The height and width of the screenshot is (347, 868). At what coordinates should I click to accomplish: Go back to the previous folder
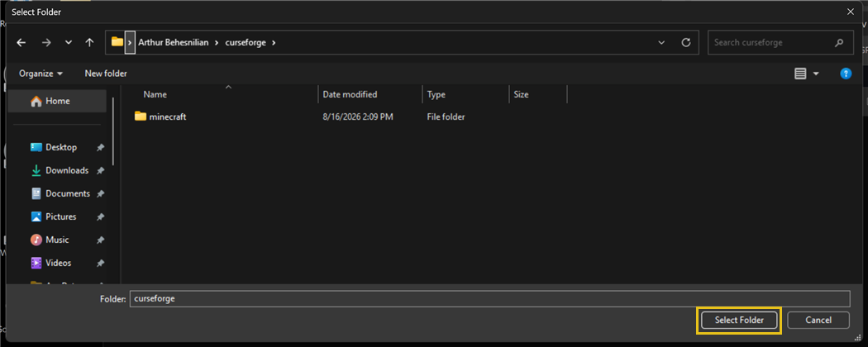click(21, 43)
